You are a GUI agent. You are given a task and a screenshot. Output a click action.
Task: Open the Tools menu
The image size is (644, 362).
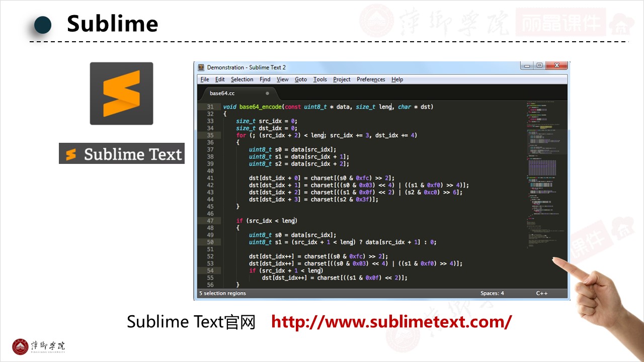(x=320, y=79)
